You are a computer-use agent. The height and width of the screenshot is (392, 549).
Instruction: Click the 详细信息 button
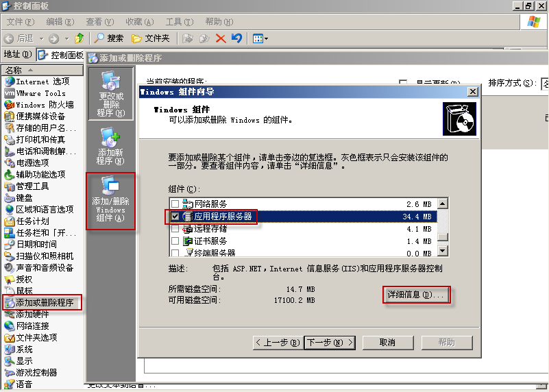[x=416, y=295]
